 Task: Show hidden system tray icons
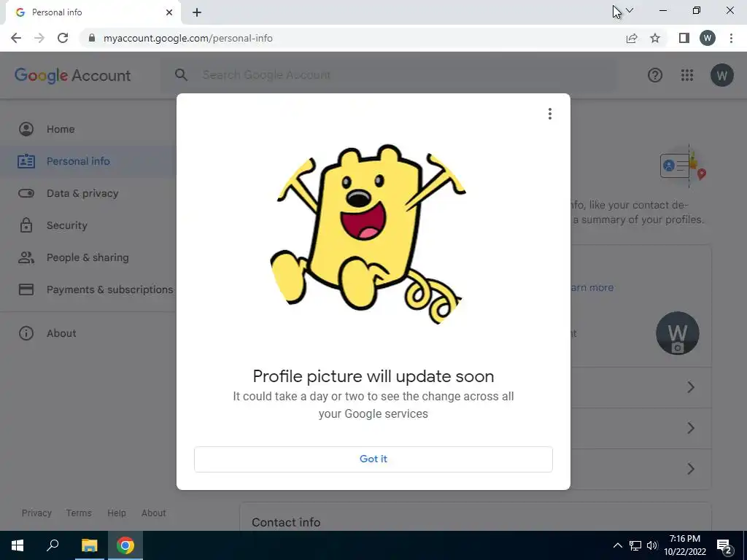click(617, 545)
